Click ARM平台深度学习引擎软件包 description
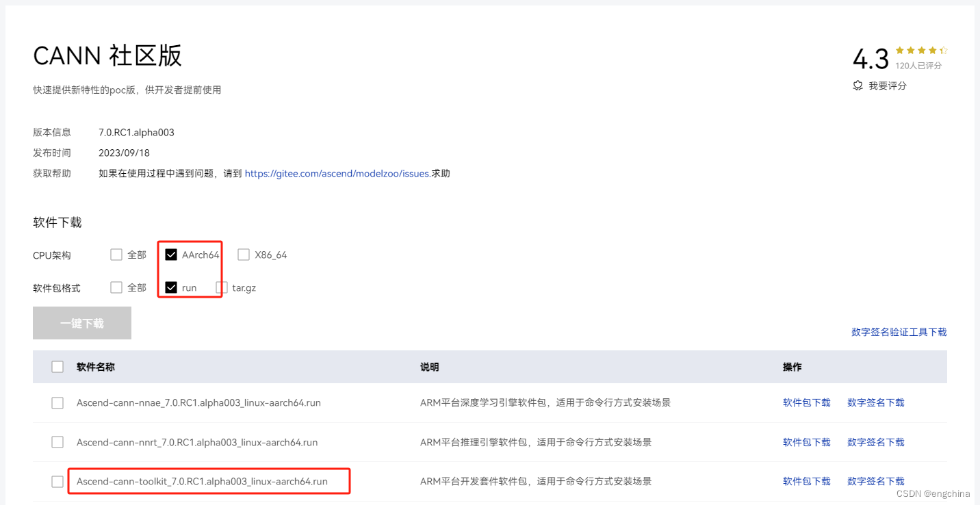Viewport: 980px width, 505px height. pyautogui.click(x=545, y=403)
